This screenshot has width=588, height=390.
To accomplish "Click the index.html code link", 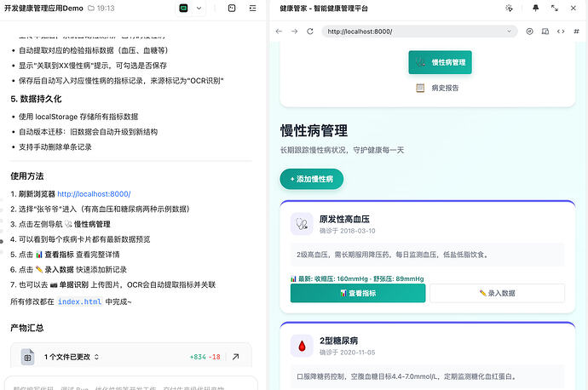I will point(79,301).
